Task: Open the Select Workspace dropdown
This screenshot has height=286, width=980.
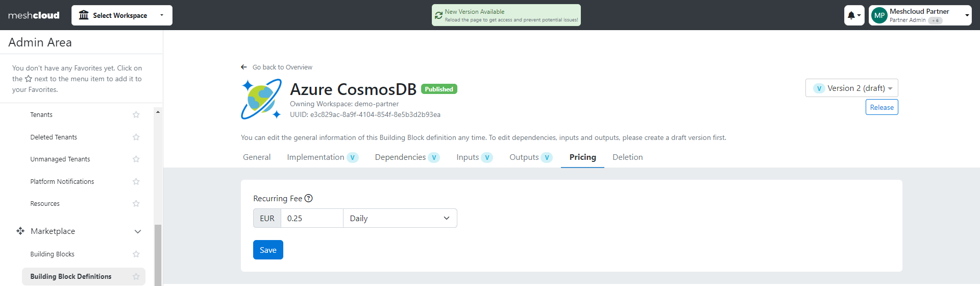Action: (122, 15)
